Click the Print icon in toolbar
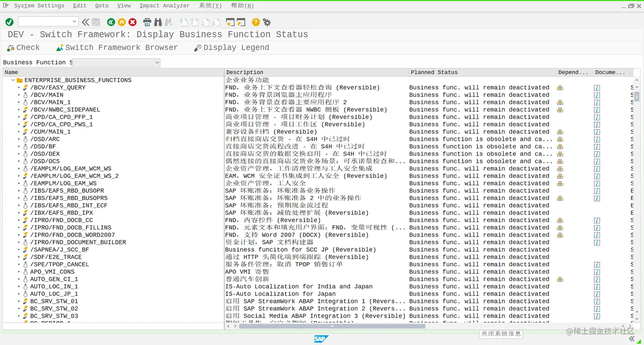The height and width of the screenshot is (345, 644). coord(147,22)
